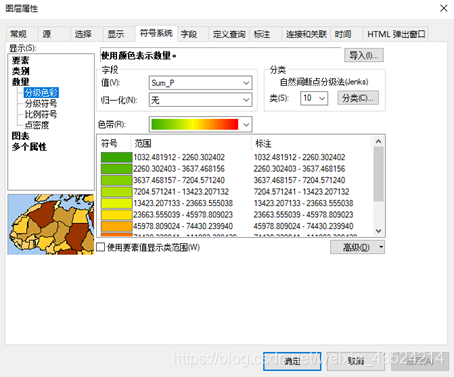Choose 比例符号 under 数量

[x=41, y=114]
